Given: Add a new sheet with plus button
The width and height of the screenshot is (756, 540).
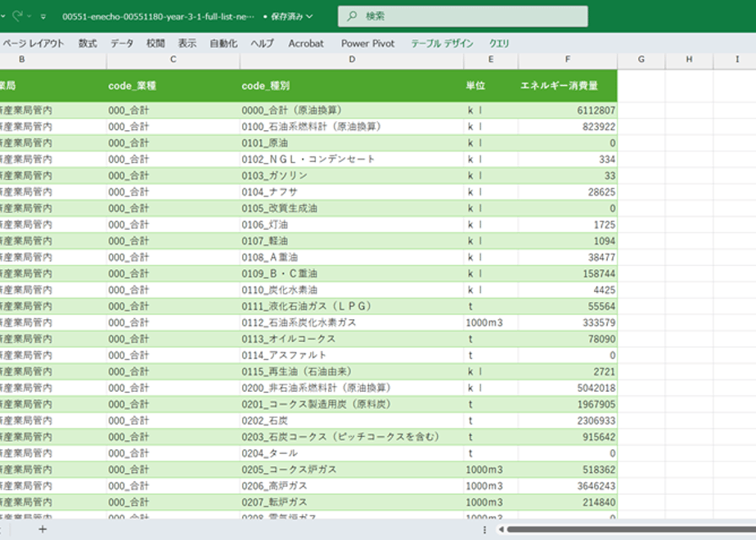Looking at the screenshot, I should pos(43,529).
